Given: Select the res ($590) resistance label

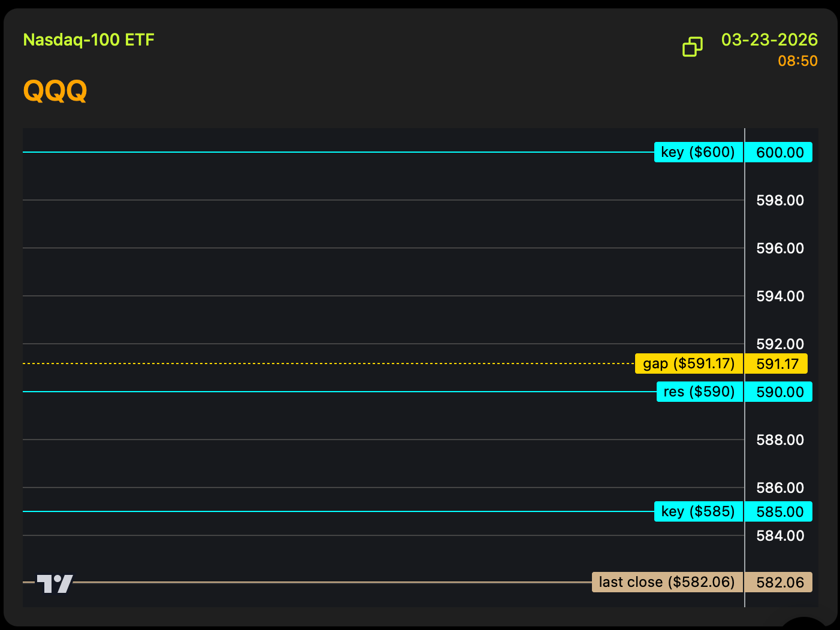Looking at the screenshot, I should (699, 392).
